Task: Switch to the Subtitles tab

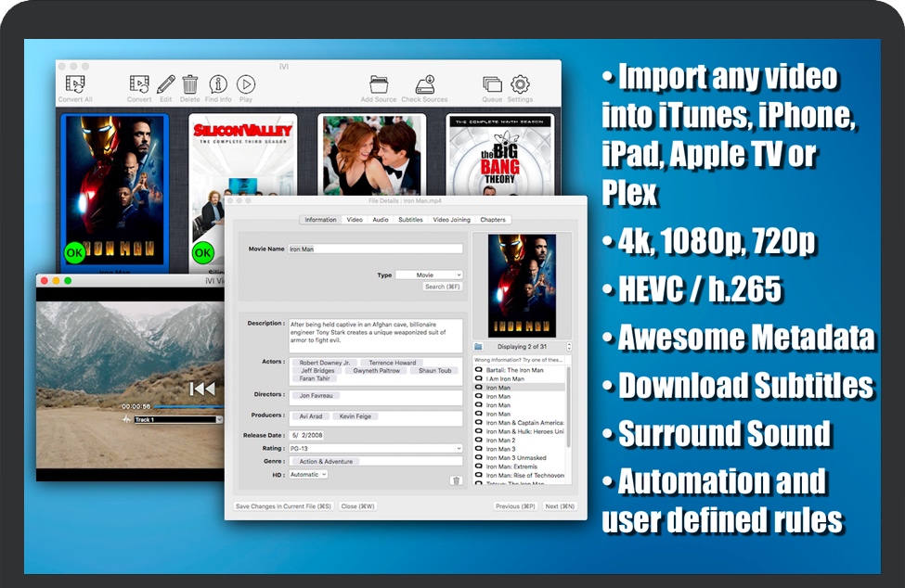Action: pos(410,220)
